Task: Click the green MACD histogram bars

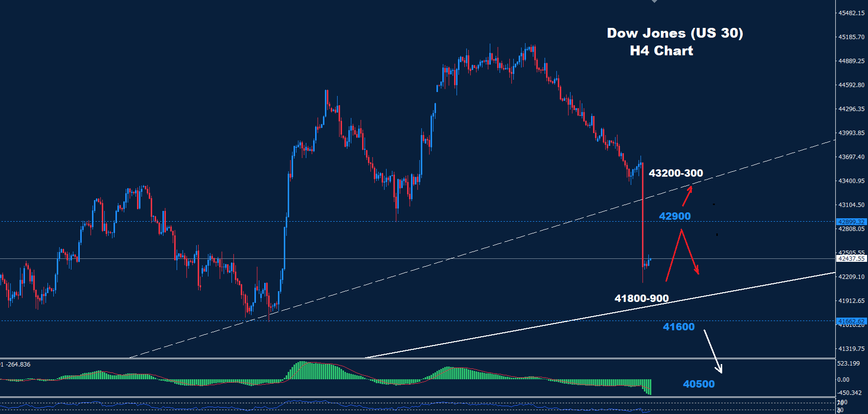Action: 313,372
